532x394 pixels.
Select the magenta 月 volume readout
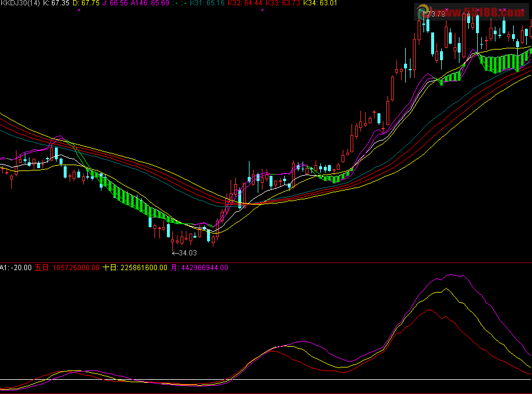pyautogui.click(x=199, y=268)
